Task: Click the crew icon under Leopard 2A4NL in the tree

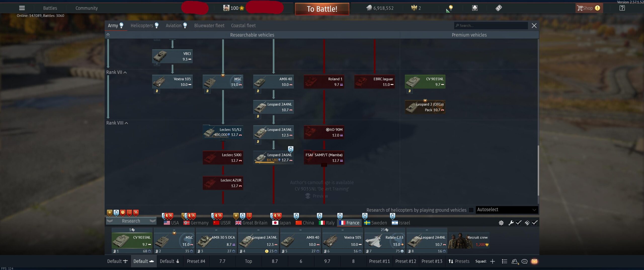Action: tap(258, 116)
